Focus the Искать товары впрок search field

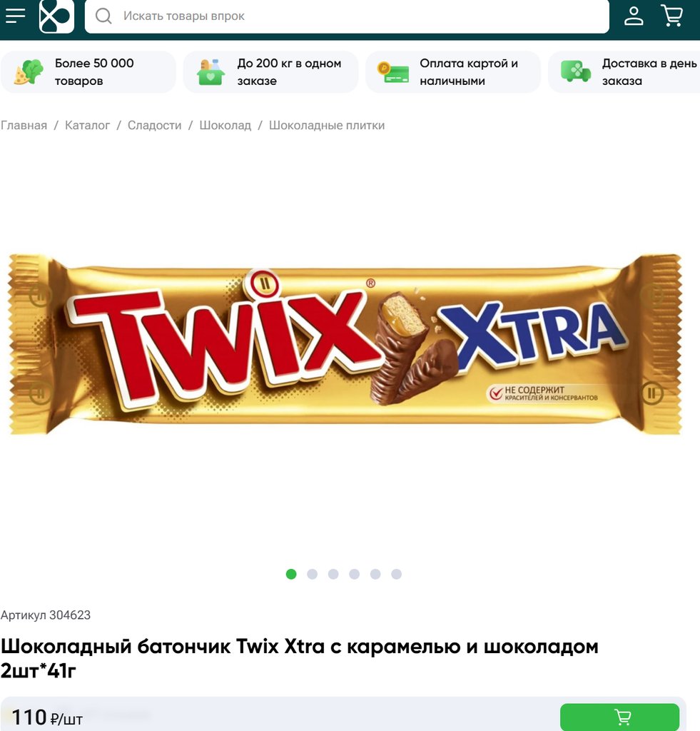pyautogui.click(x=347, y=16)
